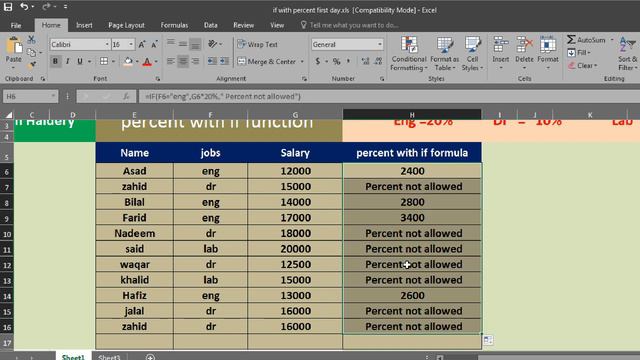Screen dimensions: 640x360
Task: Switch to the Formulas tab
Action: pos(174,25)
